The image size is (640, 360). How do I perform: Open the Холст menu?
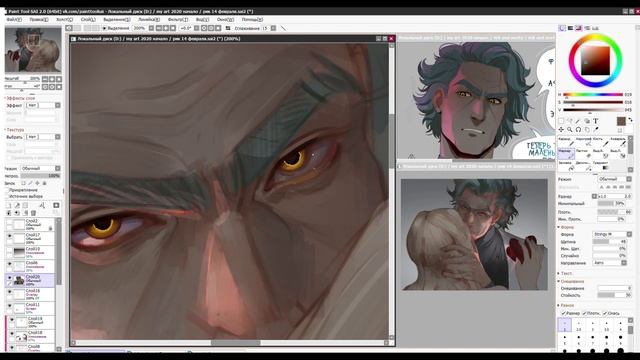[x=64, y=19]
